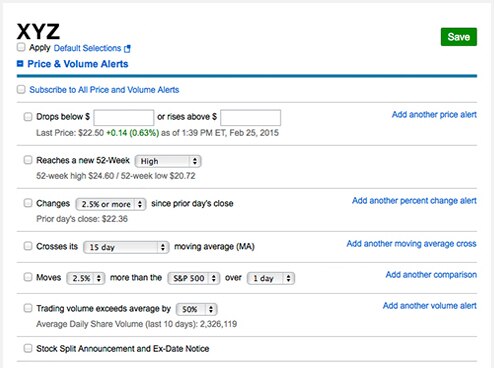
Task: Focus the Drops below price input field
Action: coord(124,118)
